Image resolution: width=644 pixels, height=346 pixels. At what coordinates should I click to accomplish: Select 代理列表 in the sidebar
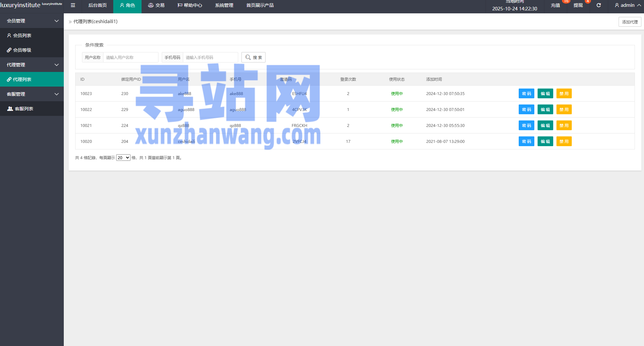[22, 79]
